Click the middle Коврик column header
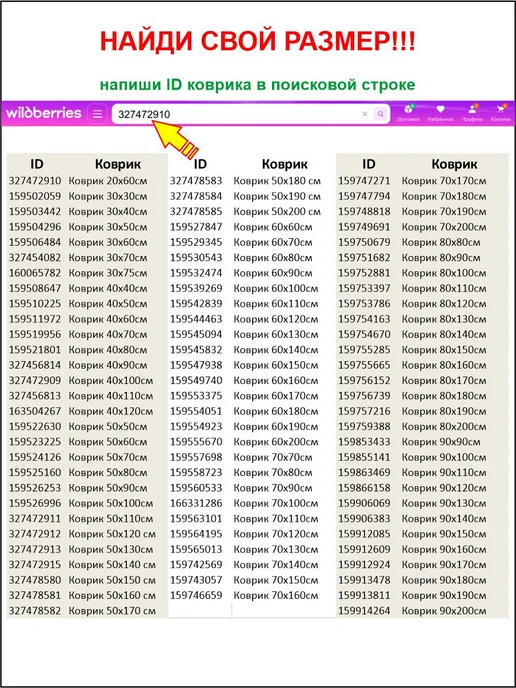The height and width of the screenshot is (688, 516). click(285, 164)
